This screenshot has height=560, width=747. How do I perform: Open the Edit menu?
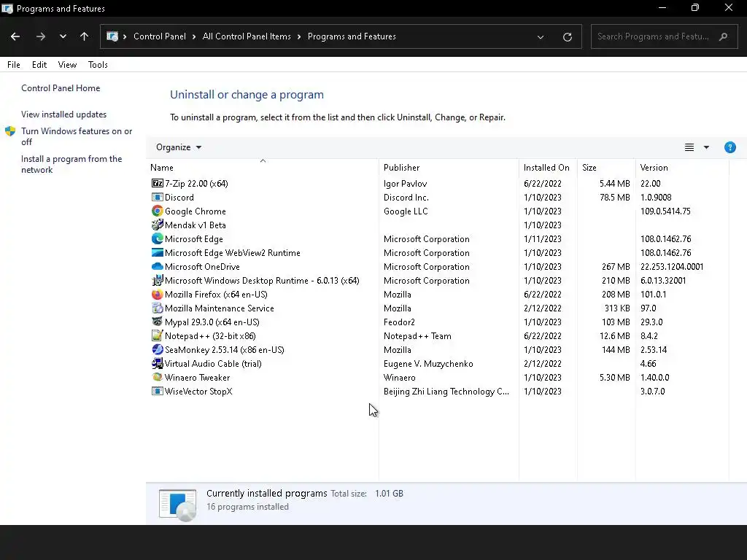39,65
